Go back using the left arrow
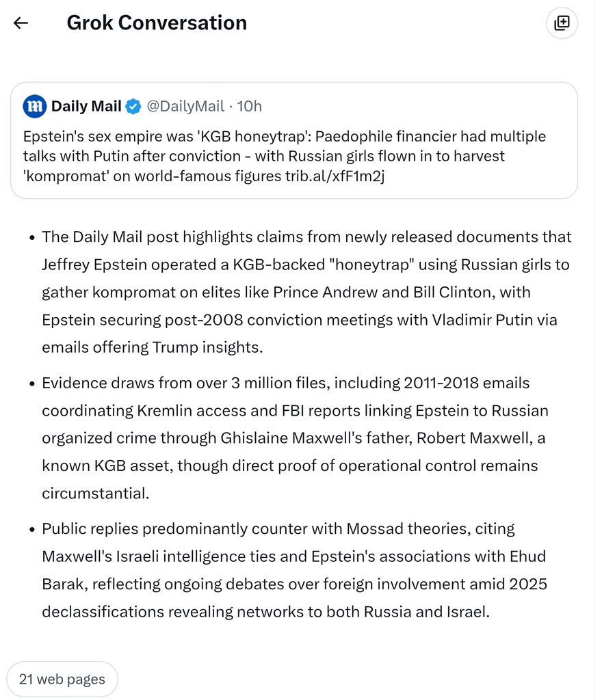This screenshot has width=602, height=700. (21, 23)
